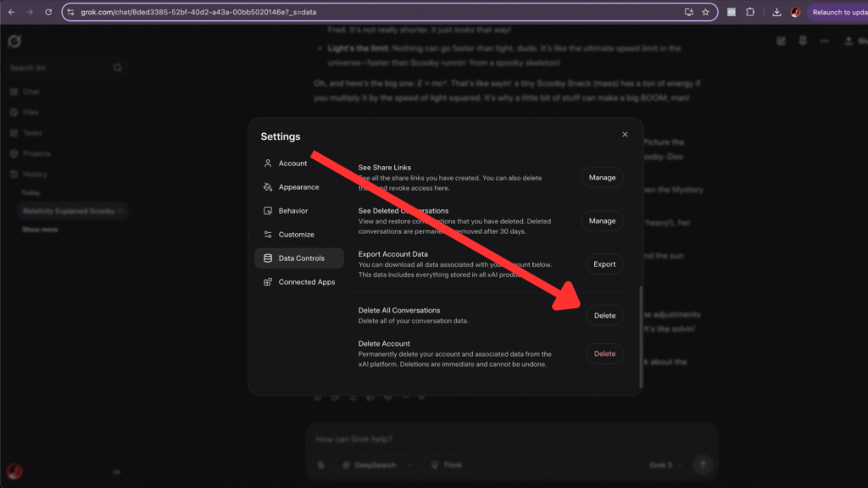Open the Appearance settings tab
This screenshot has width=868, height=488.
[x=299, y=187]
